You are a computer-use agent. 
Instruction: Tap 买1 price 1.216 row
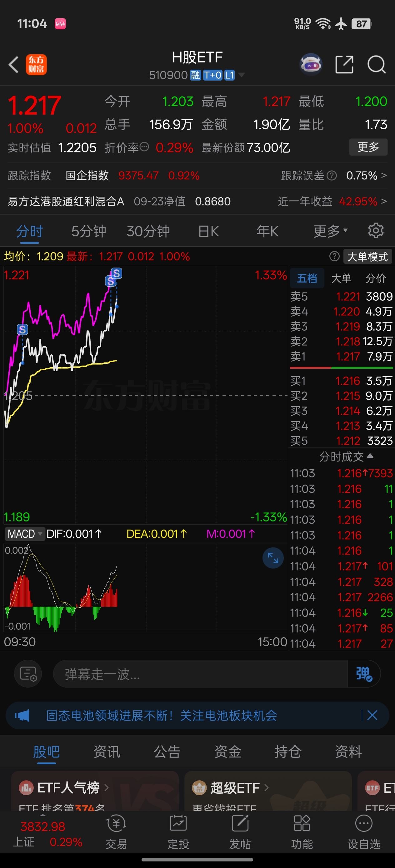pyautogui.click(x=341, y=381)
